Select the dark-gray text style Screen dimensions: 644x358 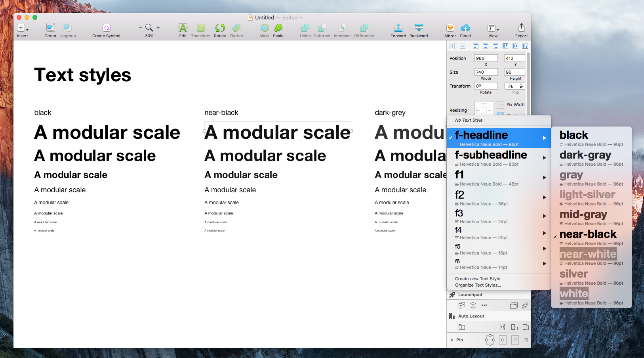click(591, 157)
